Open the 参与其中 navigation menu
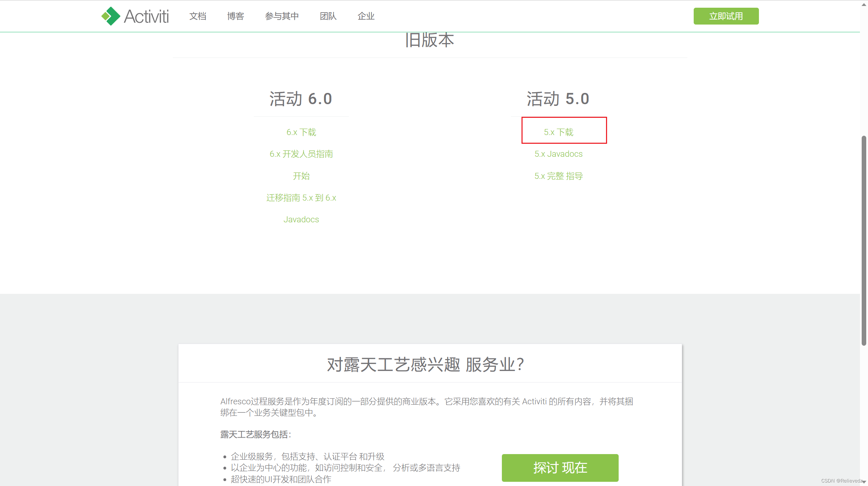 point(282,16)
